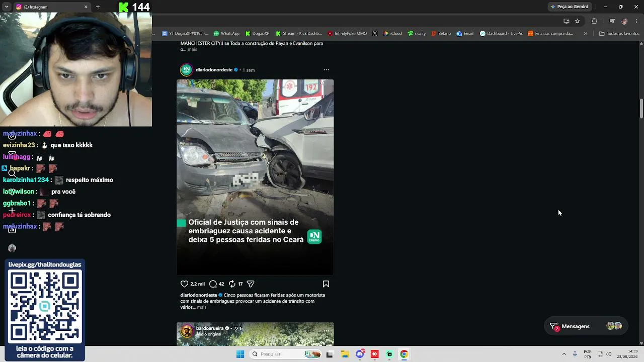This screenshot has height=362, width=644.
Task: Open the Chrome three-dot menu
Action: pyautogui.click(x=636, y=21)
